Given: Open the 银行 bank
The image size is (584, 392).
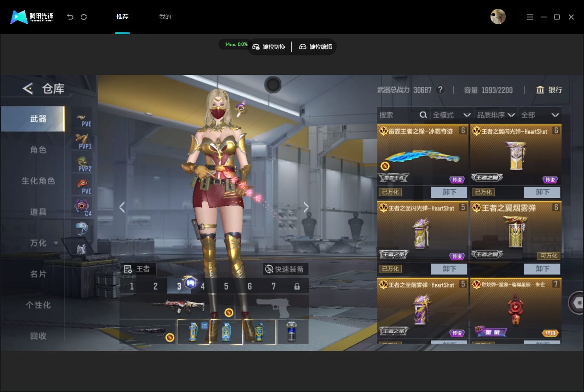Looking at the screenshot, I should (549, 90).
